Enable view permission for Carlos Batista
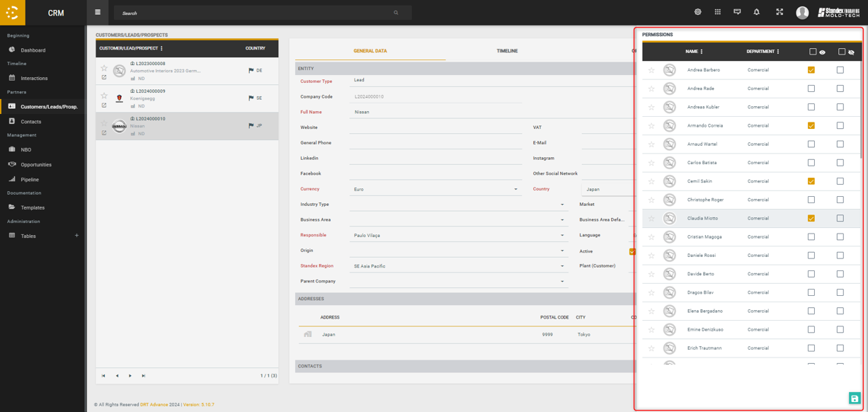The width and height of the screenshot is (868, 412). pos(811,163)
